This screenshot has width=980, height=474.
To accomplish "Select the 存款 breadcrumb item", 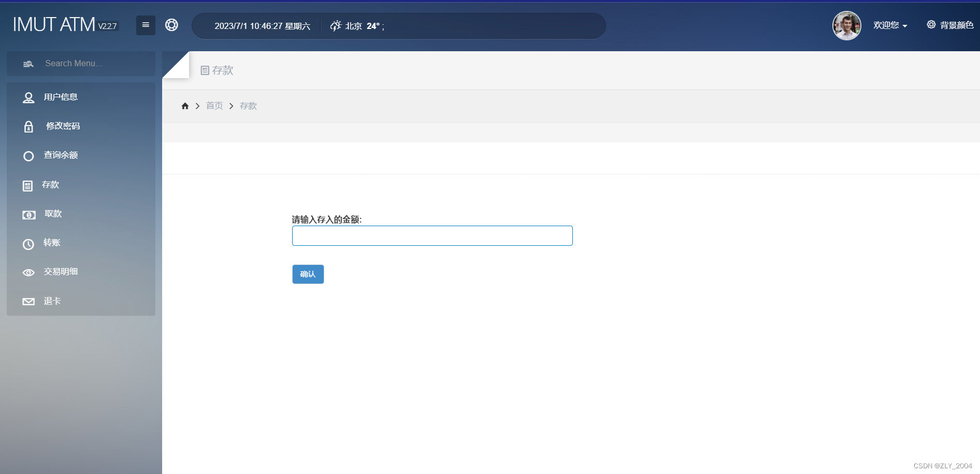I will [x=248, y=106].
